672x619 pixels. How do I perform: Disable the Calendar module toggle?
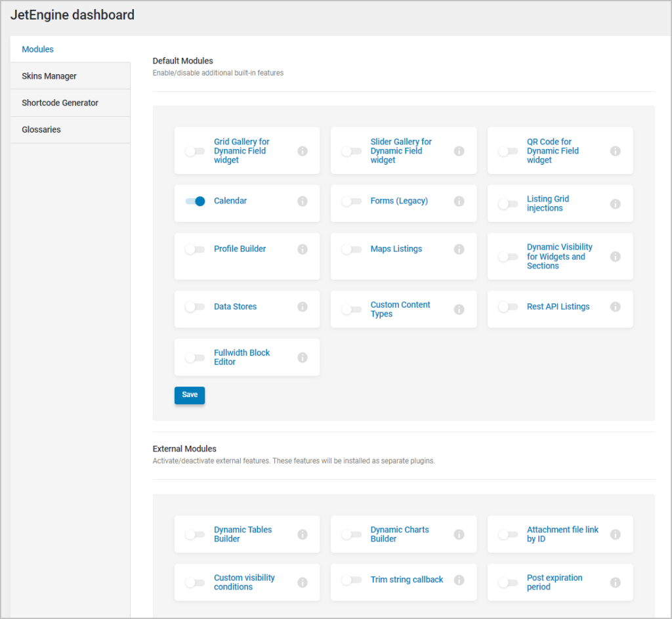click(195, 202)
